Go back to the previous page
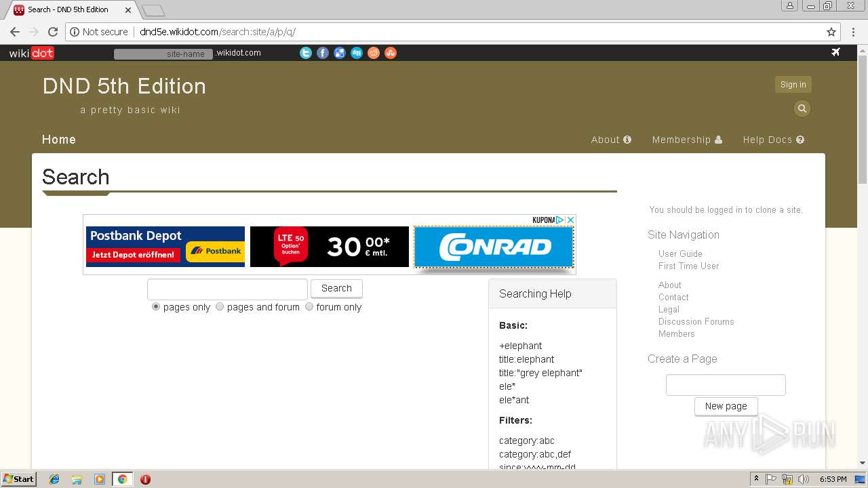This screenshot has width=868, height=488. (15, 32)
